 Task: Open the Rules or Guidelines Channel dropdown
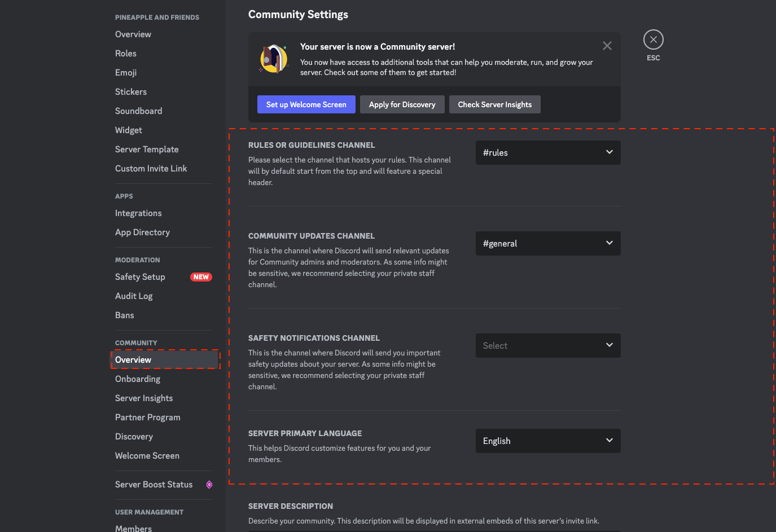click(547, 152)
